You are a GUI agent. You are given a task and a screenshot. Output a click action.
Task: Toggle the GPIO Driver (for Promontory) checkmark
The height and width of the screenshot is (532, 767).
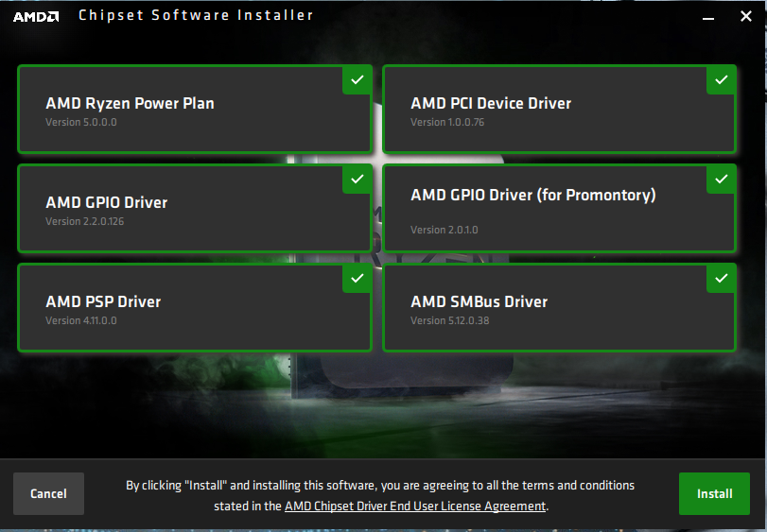pos(721,180)
